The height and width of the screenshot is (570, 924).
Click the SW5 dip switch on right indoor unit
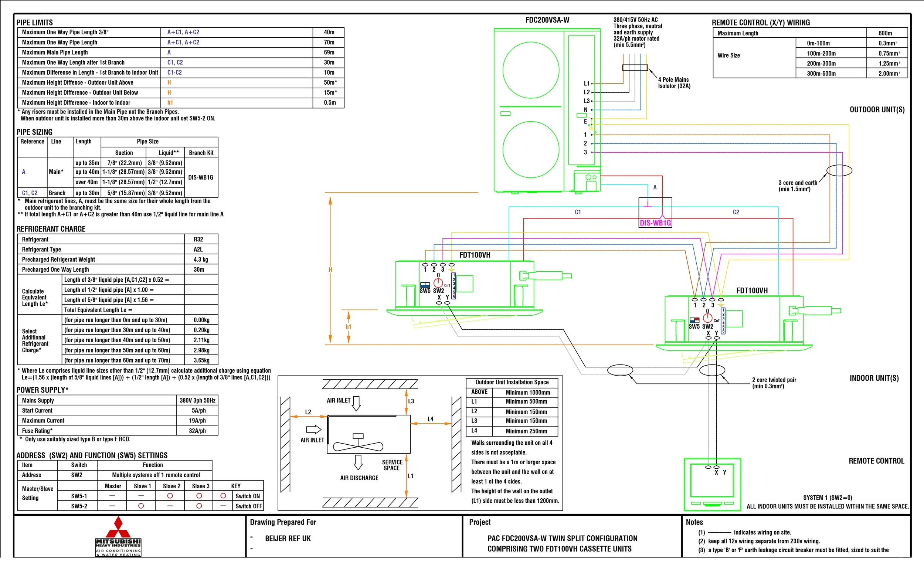point(694,320)
